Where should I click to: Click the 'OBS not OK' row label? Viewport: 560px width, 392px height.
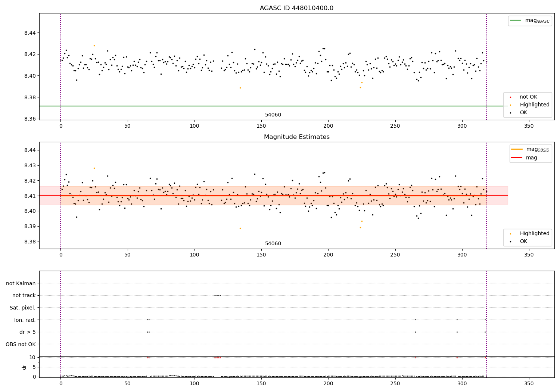[x=21, y=344]
